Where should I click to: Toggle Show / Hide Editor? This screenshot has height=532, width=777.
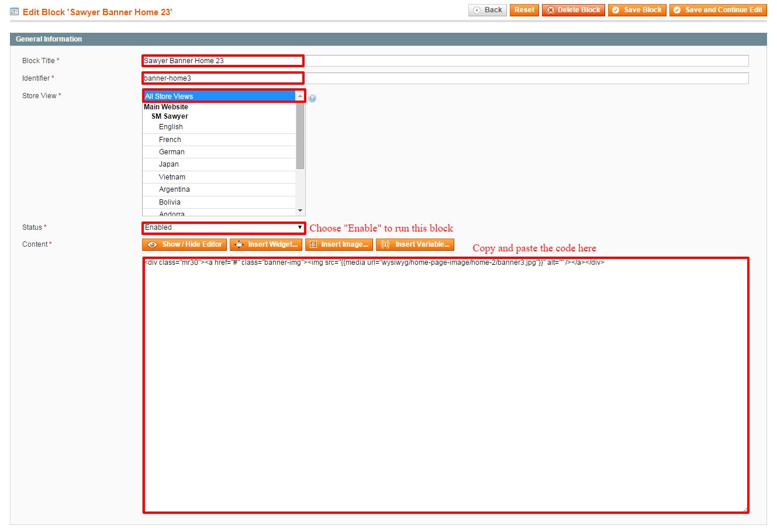click(x=185, y=244)
